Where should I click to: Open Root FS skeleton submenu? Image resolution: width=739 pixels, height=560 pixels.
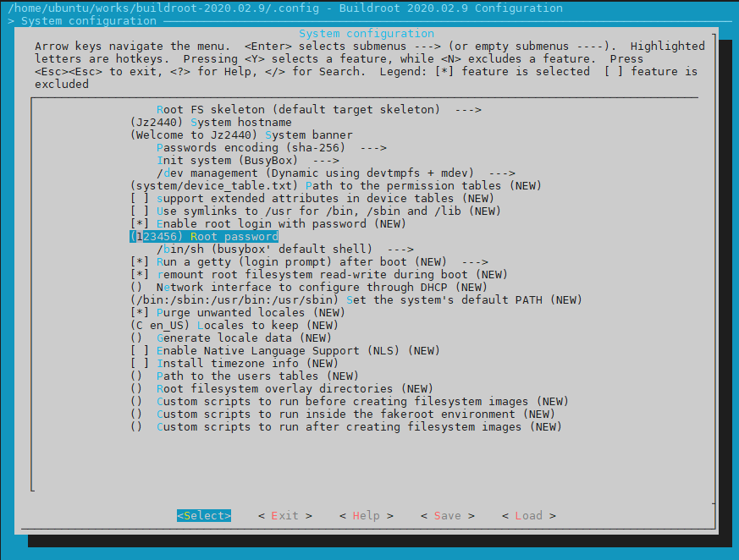pyautogui.click(x=319, y=110)
